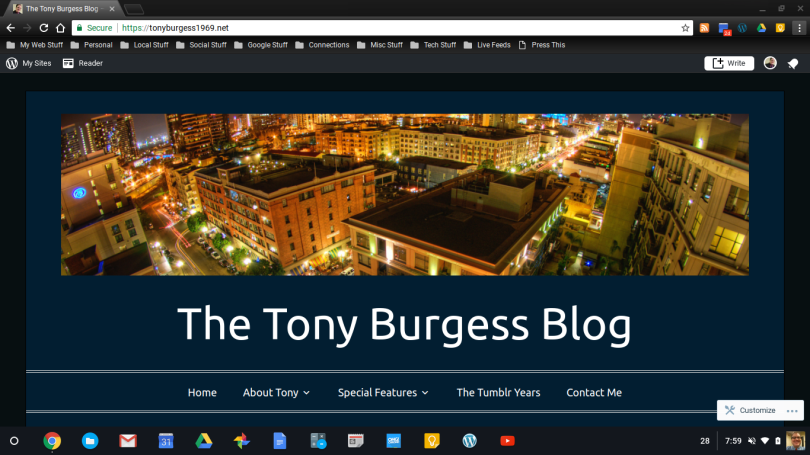Click the Write button
The width and height of the screenshot is (810, 455).
pyautogui.click(x=729, y=63)
